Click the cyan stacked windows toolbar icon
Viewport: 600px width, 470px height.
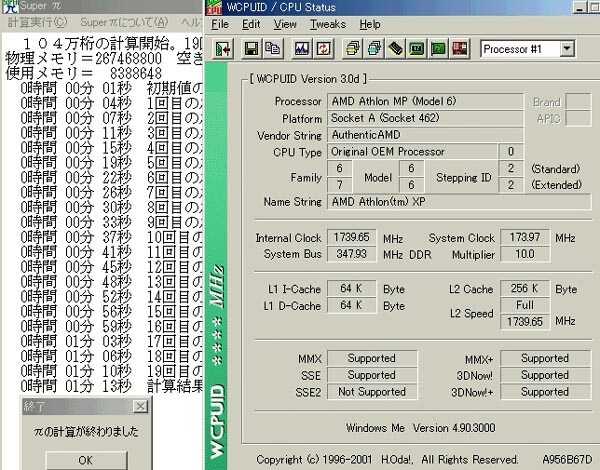[374, 49]
